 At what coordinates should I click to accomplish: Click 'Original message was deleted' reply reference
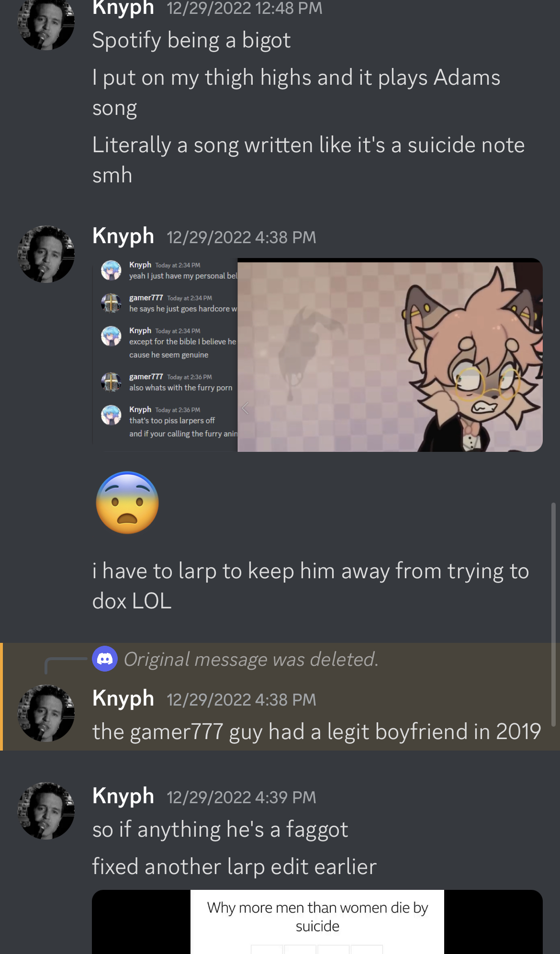251,659
